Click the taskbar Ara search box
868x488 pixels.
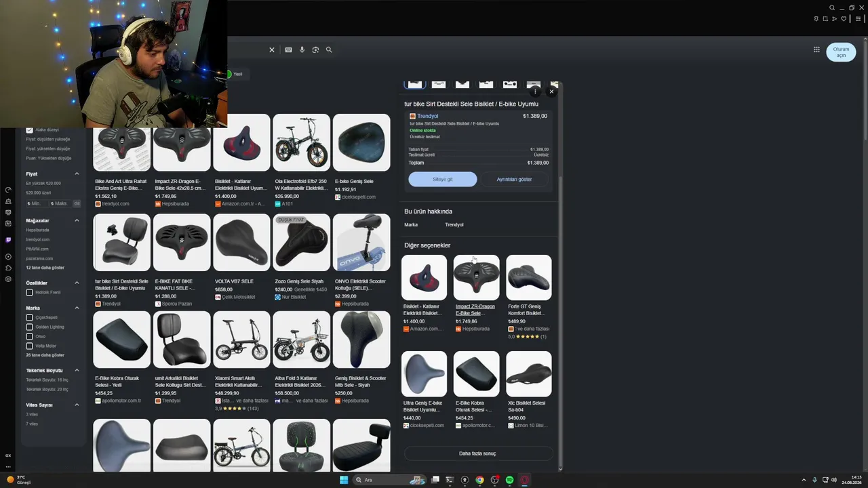(391, 480)
